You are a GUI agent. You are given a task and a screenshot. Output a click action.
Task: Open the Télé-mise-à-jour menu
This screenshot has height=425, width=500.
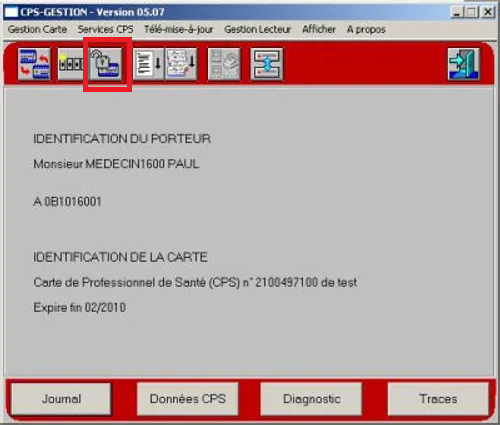(179, 29)
